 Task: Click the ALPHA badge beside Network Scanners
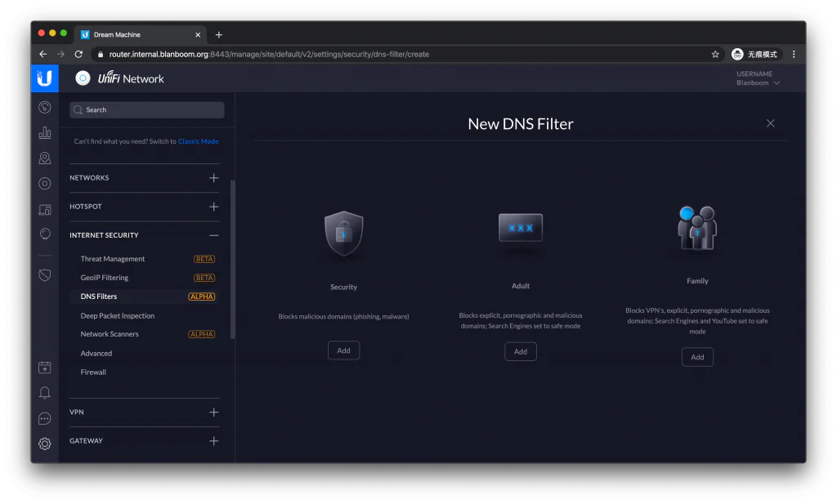[202, 334]
